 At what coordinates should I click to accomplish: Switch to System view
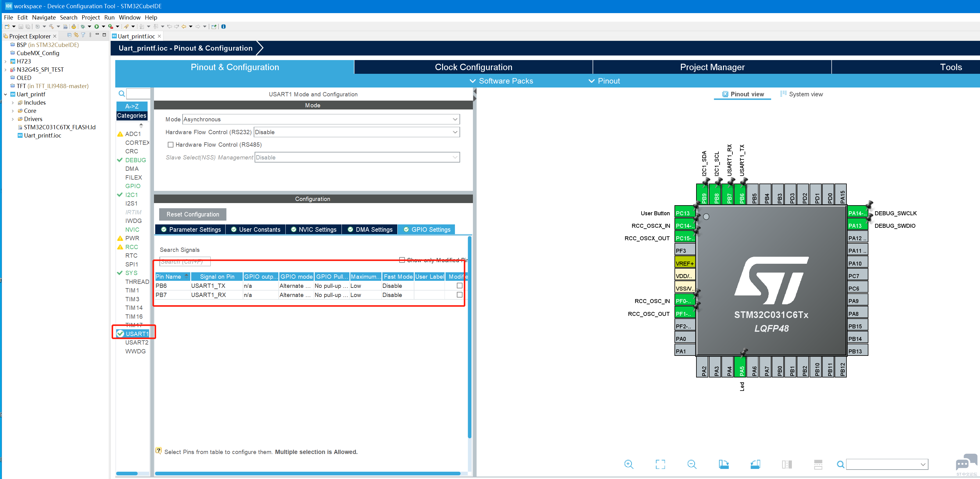click(x=801, y=94)
